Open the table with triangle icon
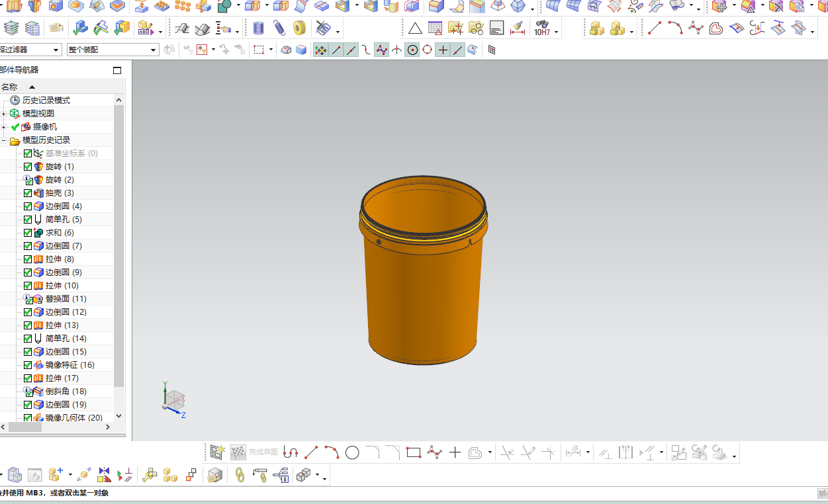This screenshot has width=828, height=504. [x=435, y=28]
